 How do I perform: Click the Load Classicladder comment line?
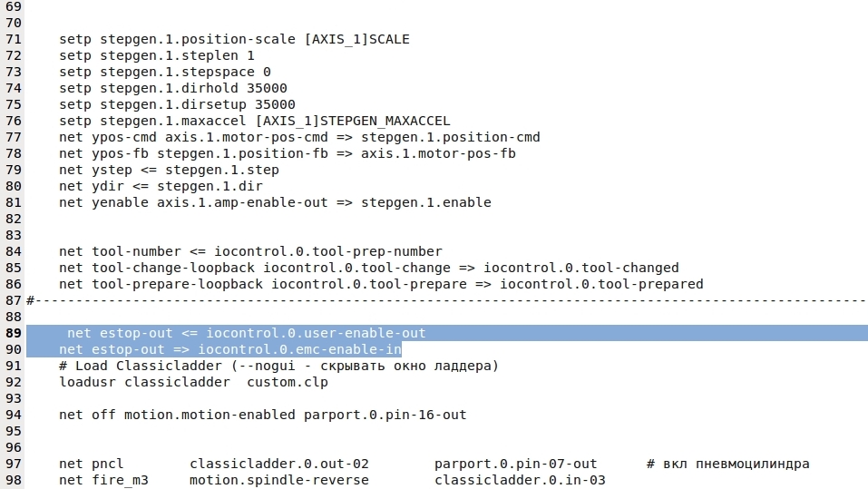pos(278,366)
